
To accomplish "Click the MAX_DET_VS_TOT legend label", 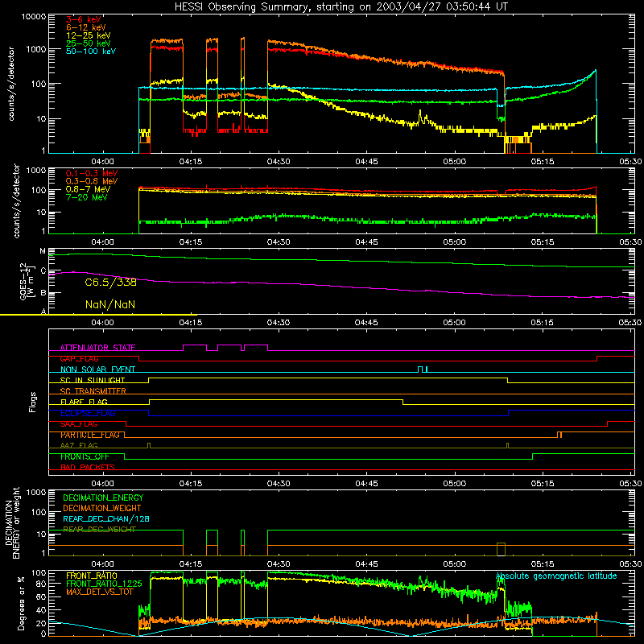I will (x=99, y=592).
